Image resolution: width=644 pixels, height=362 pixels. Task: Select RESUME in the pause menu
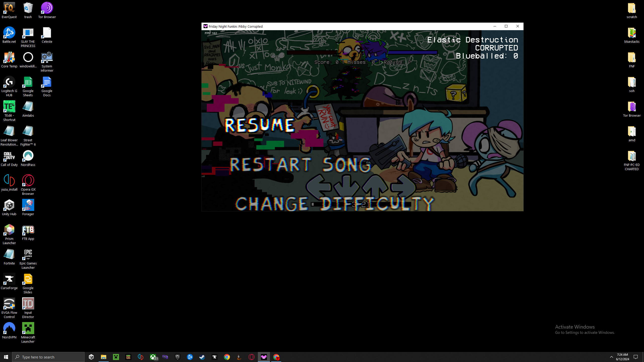point(260,125)
